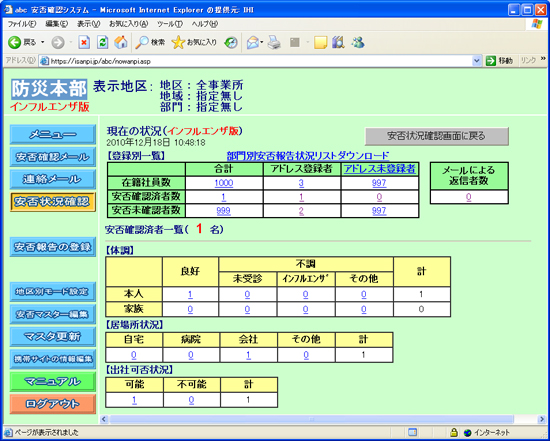Open the Mail button dropdown arrow
This screenshot has height=441, width=550.
coord(262,43)
